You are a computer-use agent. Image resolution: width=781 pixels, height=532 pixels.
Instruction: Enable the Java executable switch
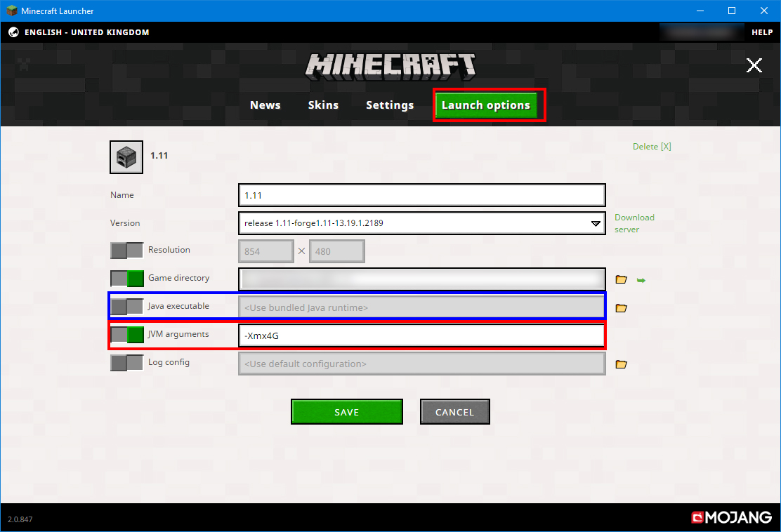coord(127,307)
